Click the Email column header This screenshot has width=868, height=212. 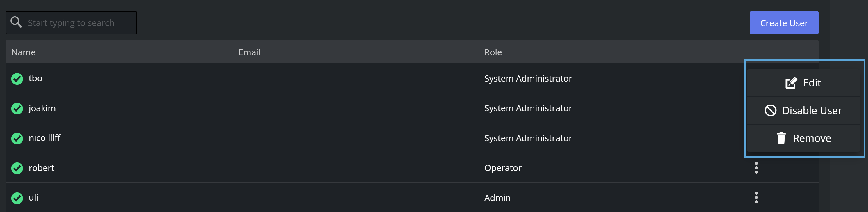249,52
